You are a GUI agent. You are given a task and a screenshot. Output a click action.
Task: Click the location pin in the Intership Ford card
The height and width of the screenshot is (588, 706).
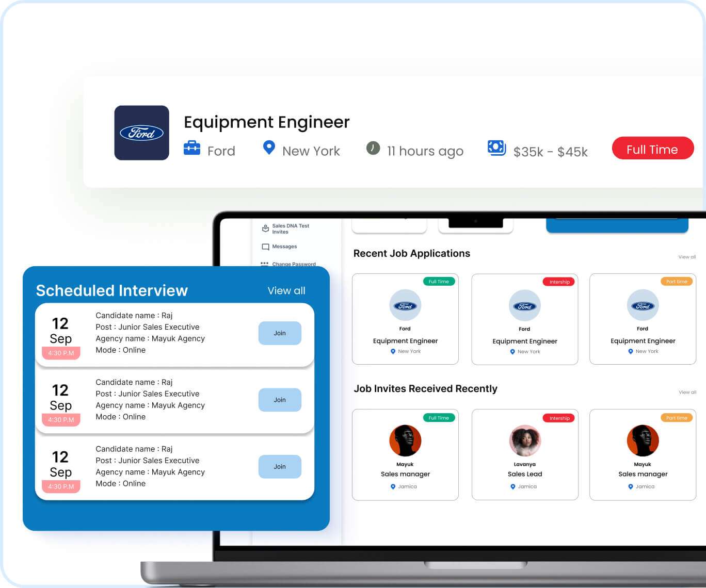(x=512, y=352)
